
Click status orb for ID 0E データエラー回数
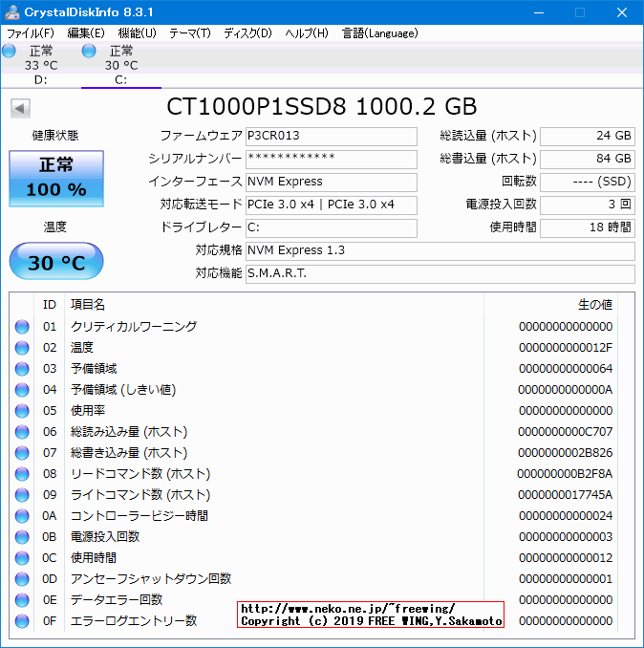tap(22, 600)
